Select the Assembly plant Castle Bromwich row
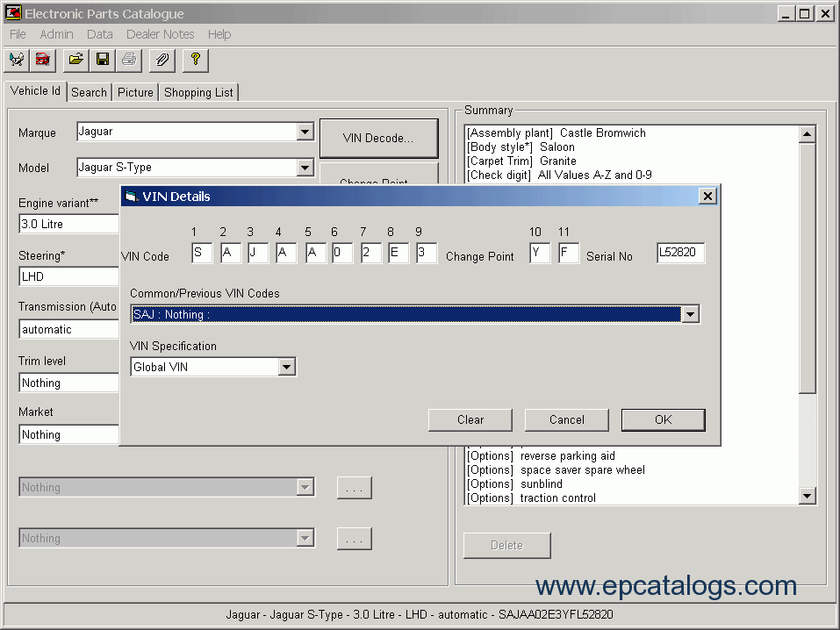The image size is (840, 630). (556, 132)
